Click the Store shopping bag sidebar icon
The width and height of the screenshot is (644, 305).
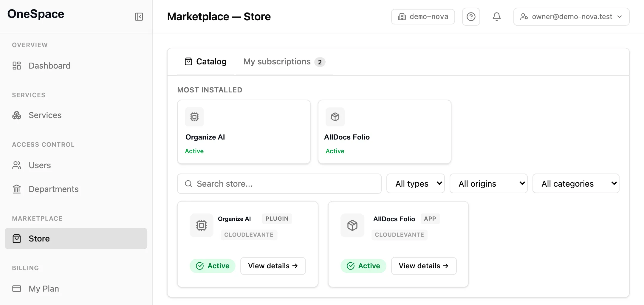17,239
